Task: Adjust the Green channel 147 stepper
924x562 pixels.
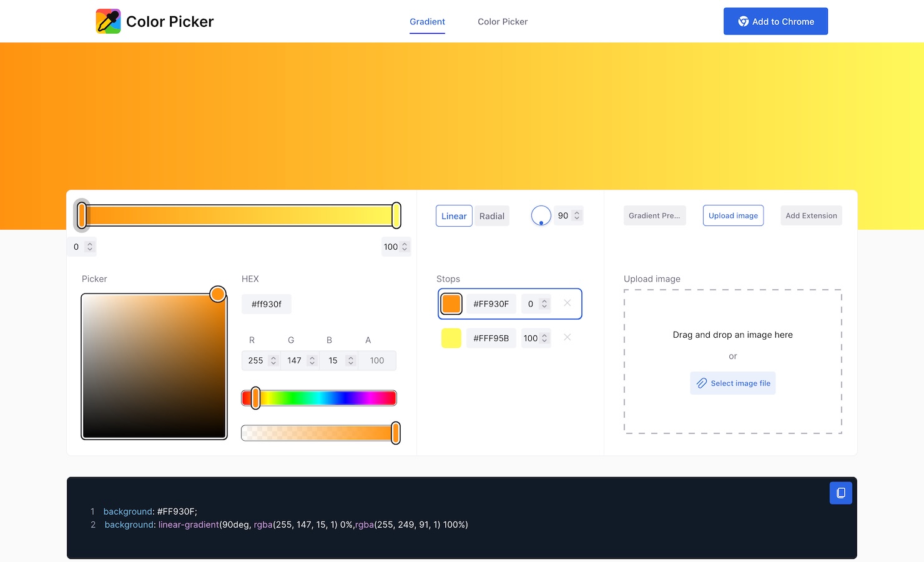Action: point(312,360)
